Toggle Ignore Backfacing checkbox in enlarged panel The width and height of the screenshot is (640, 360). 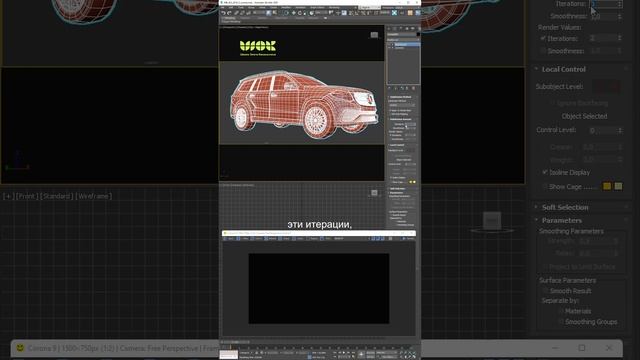(554, 103)
